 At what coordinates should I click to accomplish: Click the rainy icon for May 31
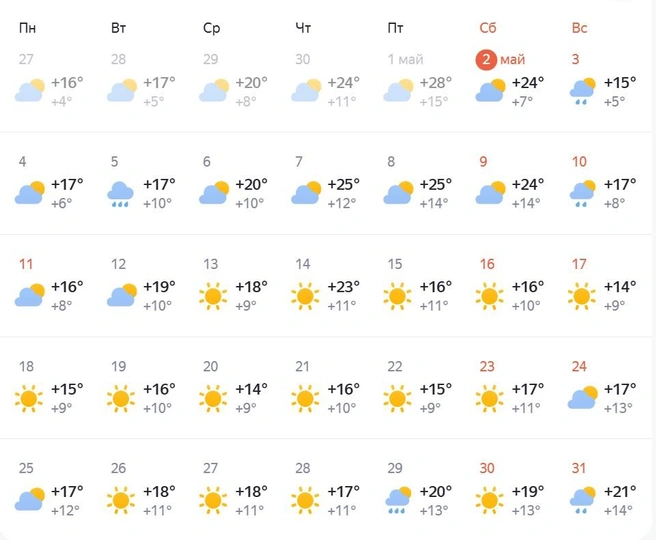[582, 500]
